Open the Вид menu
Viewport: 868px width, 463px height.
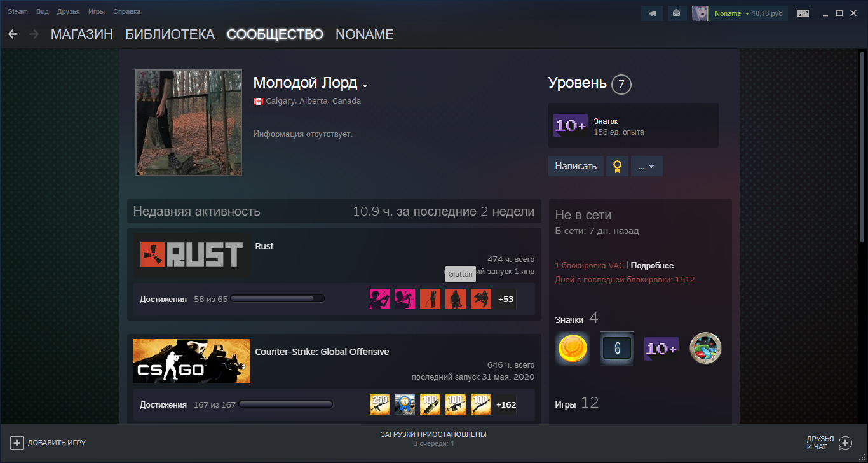[43, 12]
